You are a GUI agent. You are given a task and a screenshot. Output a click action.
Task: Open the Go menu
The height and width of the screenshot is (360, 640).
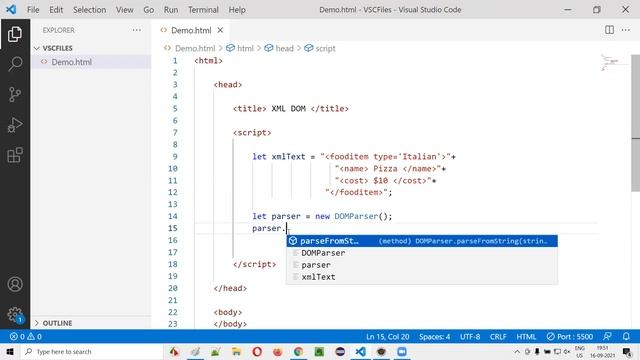tap(149, 9)
